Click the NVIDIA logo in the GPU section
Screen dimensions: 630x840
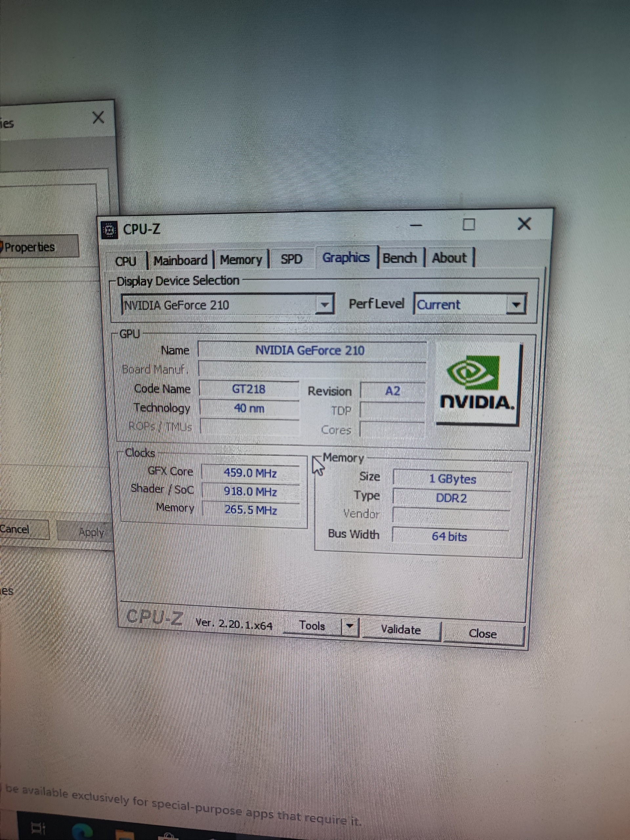point(478,384)
